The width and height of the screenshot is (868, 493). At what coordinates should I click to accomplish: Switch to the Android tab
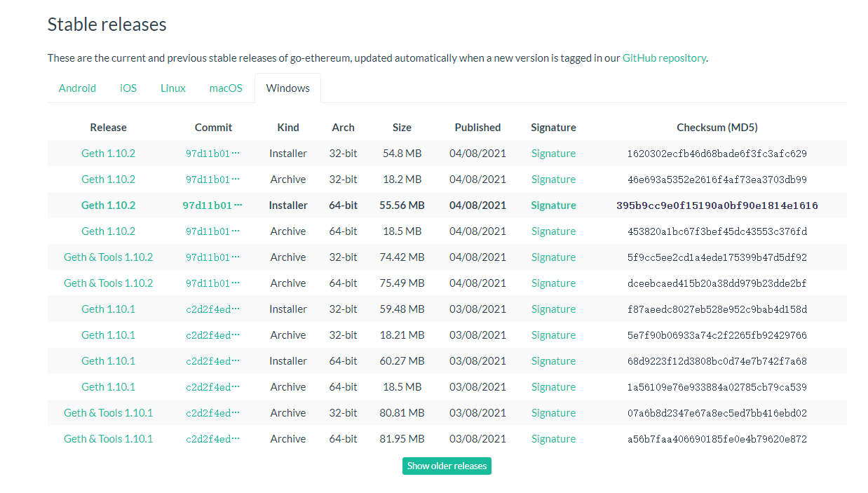[77, 88]
